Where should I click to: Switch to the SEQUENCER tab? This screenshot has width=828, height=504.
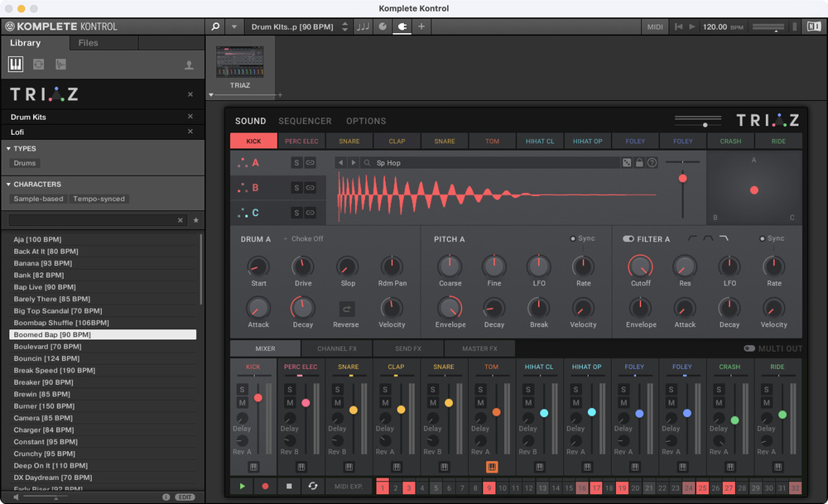click(305, 121)
